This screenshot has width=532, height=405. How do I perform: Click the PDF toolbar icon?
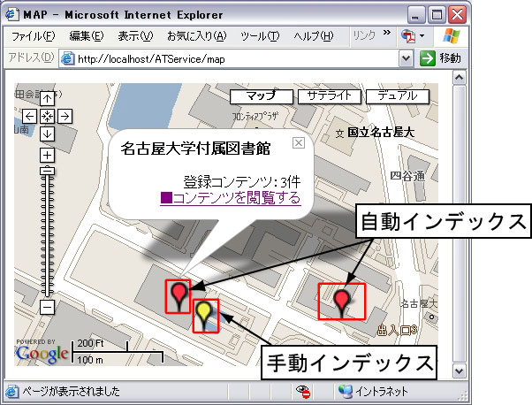point(408,36)
